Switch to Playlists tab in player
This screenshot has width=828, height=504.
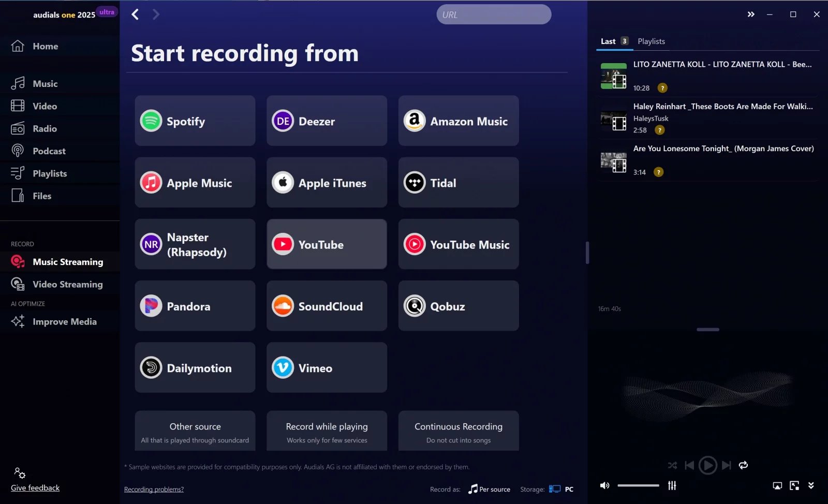coord(651,41)
